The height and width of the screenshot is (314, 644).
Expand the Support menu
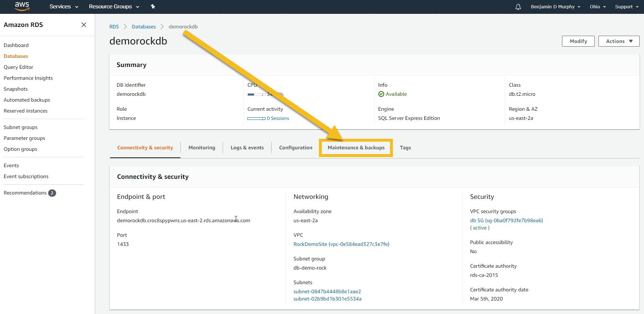tap(627, 7)
